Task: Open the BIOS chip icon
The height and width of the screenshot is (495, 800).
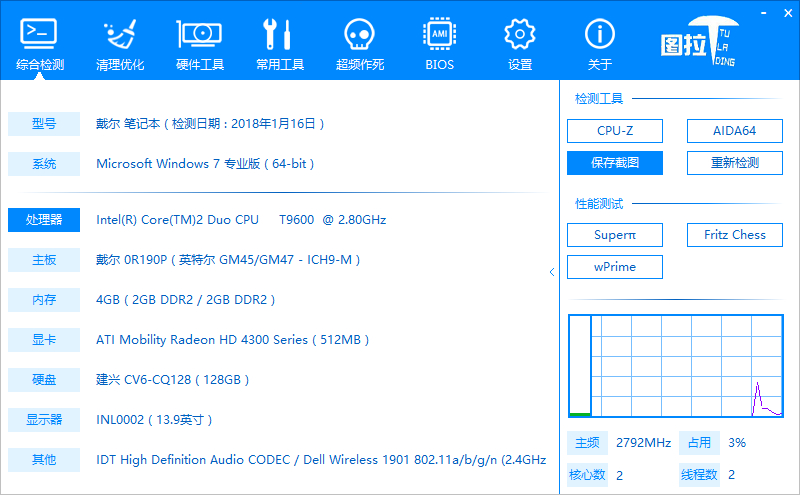Action: 439,34
